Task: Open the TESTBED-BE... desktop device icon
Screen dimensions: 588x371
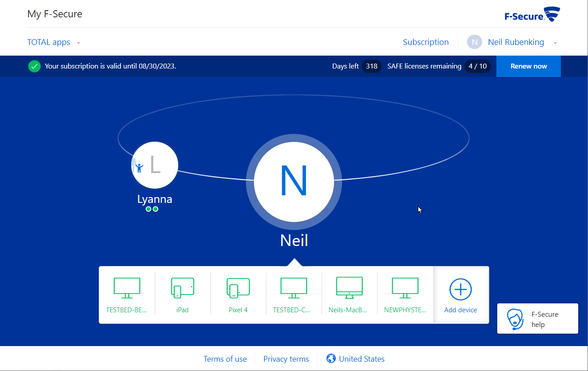Action: tap(127, 288)
